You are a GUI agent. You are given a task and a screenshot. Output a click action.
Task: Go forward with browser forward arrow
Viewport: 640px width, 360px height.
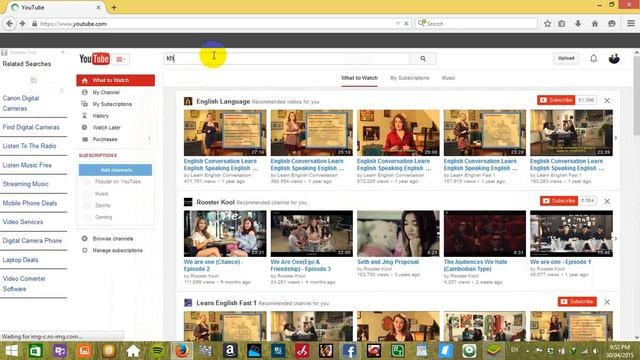click(22, 24)
